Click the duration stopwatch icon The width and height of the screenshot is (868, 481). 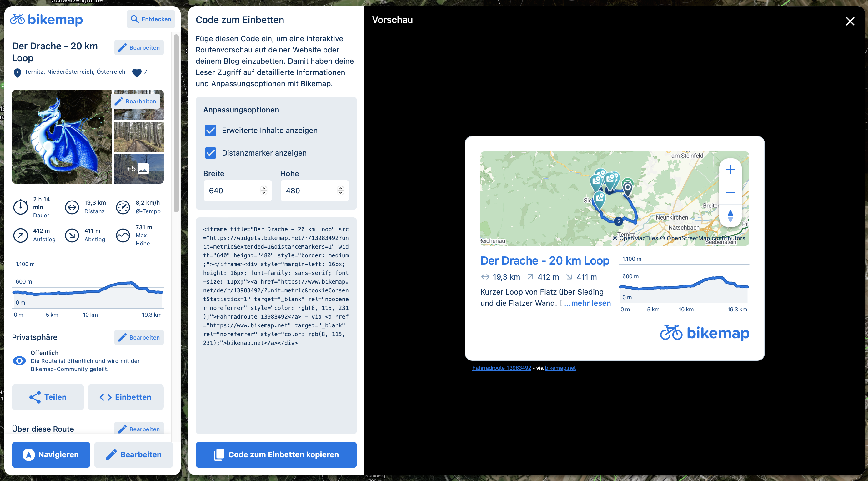(x=21, y=207)
